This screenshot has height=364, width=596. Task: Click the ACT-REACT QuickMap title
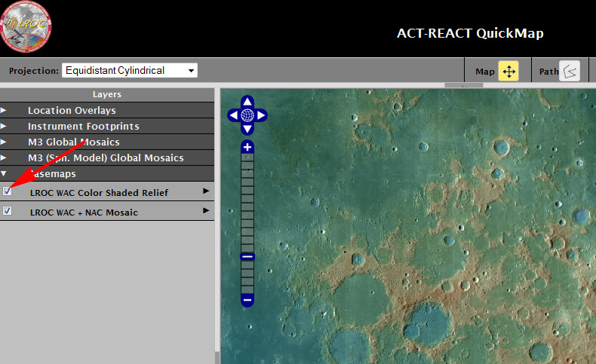[470, 33]
